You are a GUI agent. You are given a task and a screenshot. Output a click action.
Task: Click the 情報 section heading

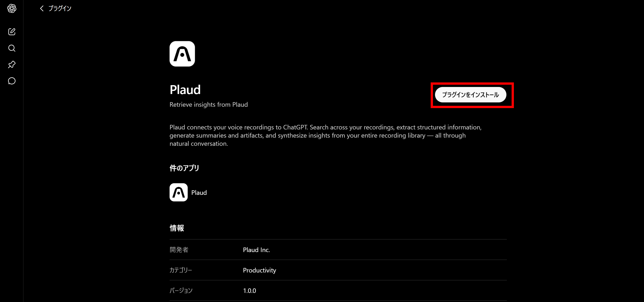pos(177,228)
